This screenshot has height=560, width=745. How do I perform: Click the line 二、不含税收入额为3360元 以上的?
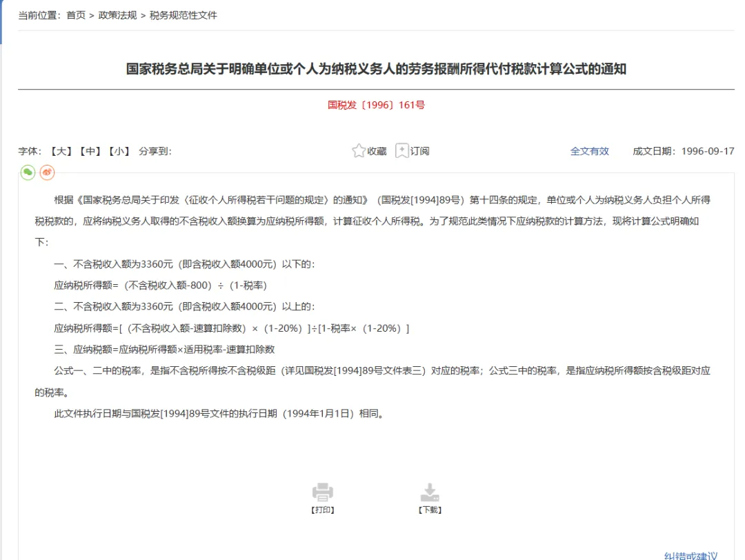pyautogui.click(x=184, y=307)
